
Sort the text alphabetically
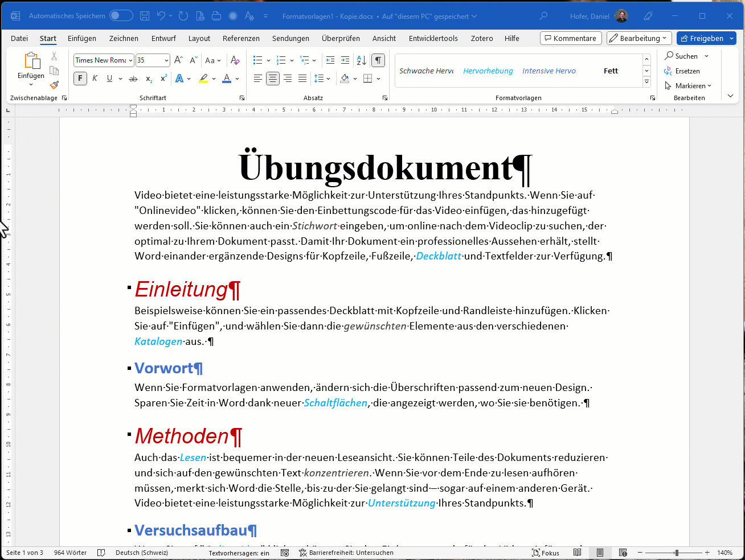pyautogui.click(x=361, y=60)
